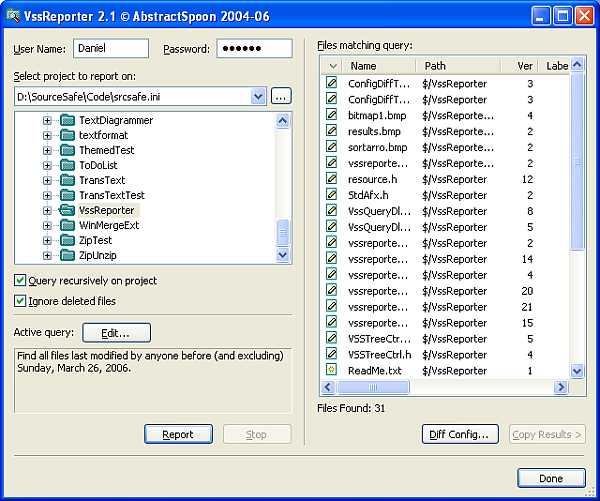Click the file list scroll right arrow
600x501 pixels.
tap(561, 387)
